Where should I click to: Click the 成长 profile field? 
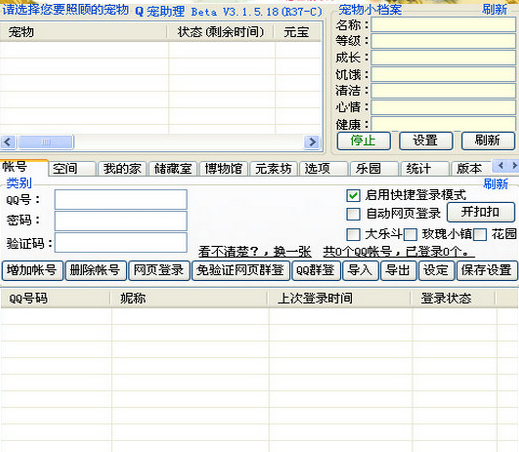coord(444,58)
